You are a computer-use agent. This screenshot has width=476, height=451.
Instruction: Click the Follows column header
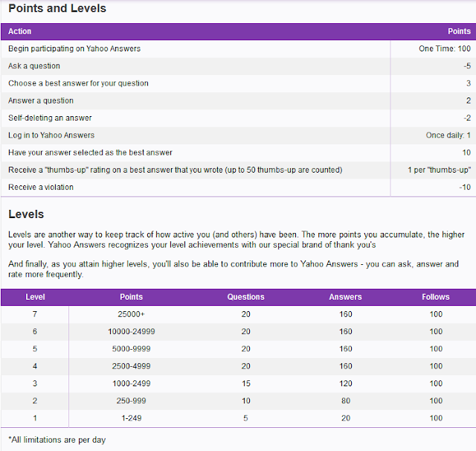(436, 297)
